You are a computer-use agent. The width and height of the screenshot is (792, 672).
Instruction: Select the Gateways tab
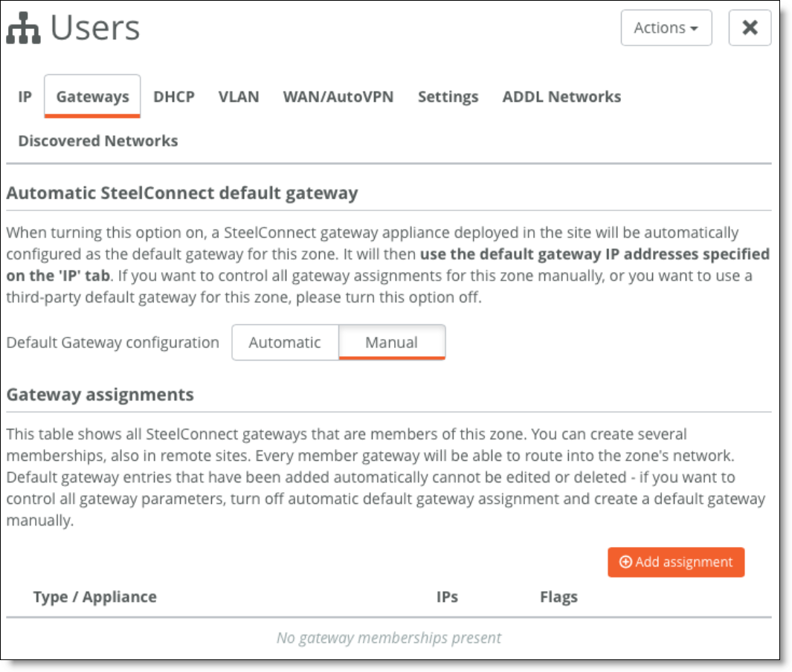pos(92,97)
